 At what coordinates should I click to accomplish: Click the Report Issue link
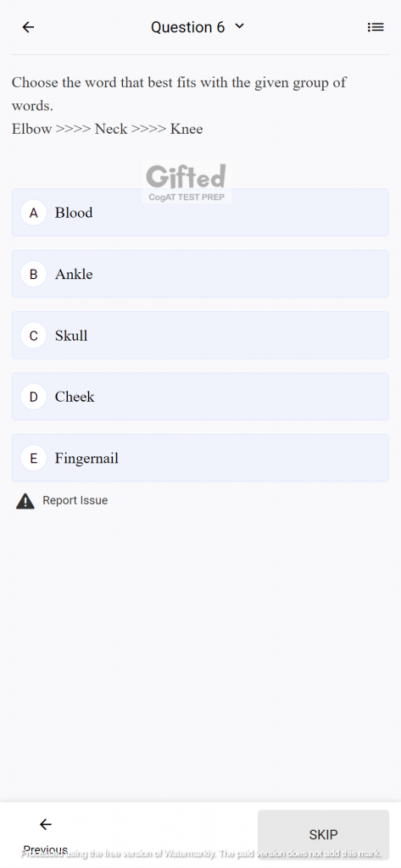[x=75, y=500]
